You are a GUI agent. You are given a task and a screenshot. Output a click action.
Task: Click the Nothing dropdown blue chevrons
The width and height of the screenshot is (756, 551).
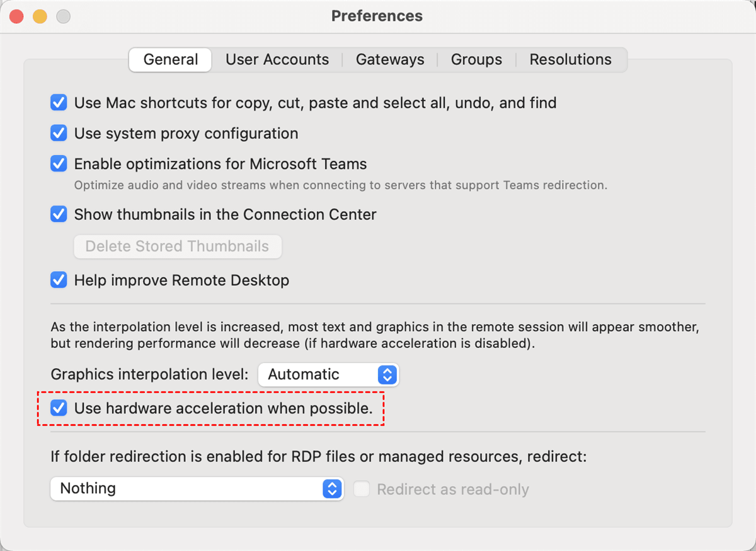pos(332,489)
